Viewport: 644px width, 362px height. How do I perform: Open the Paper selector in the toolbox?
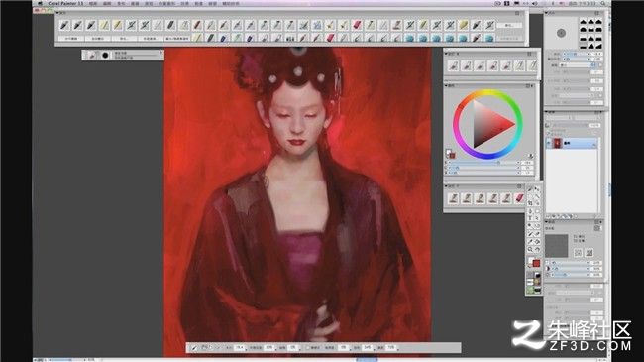(x=530, y=276)
